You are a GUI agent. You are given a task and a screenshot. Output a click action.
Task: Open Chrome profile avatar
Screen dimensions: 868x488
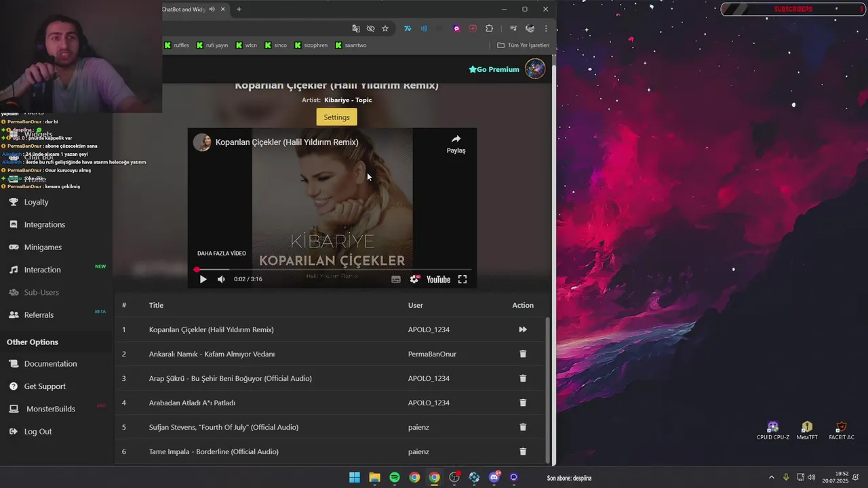point(530,28)
